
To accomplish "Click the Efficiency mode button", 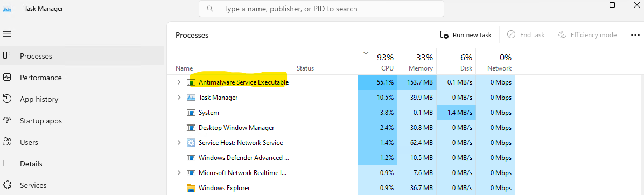I will point(587,35).
